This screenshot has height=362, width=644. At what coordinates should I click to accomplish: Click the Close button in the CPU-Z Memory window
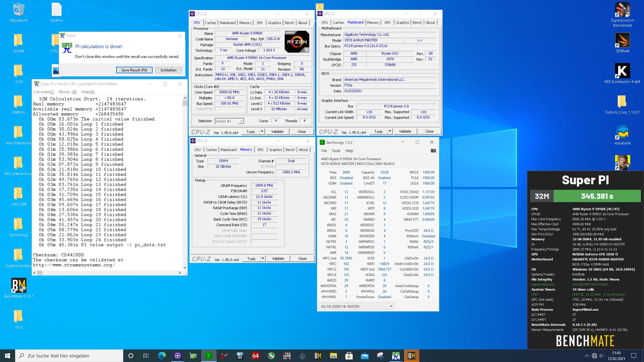click(302, 258)
